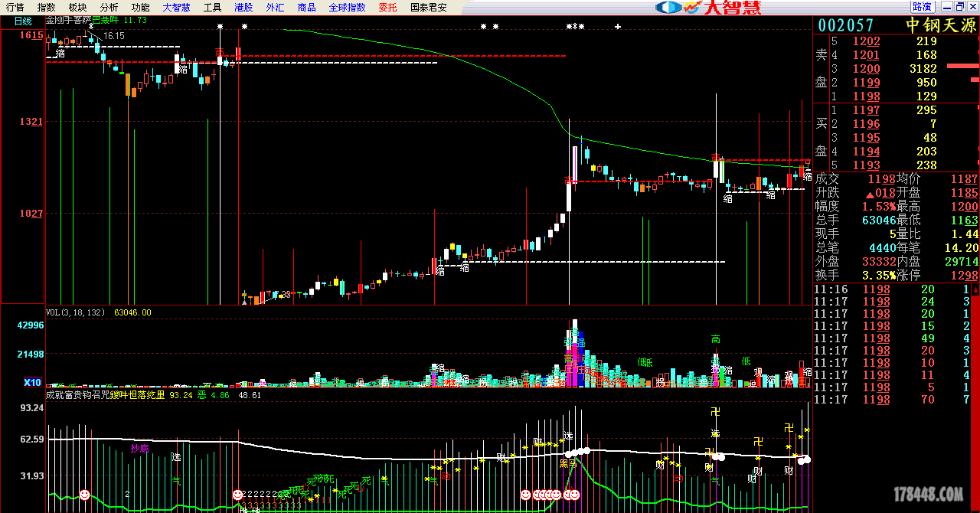Viewport: 980px width, 513px height.
Task: Click the 16.15 high price annotation
Action: tap(114, 36)
